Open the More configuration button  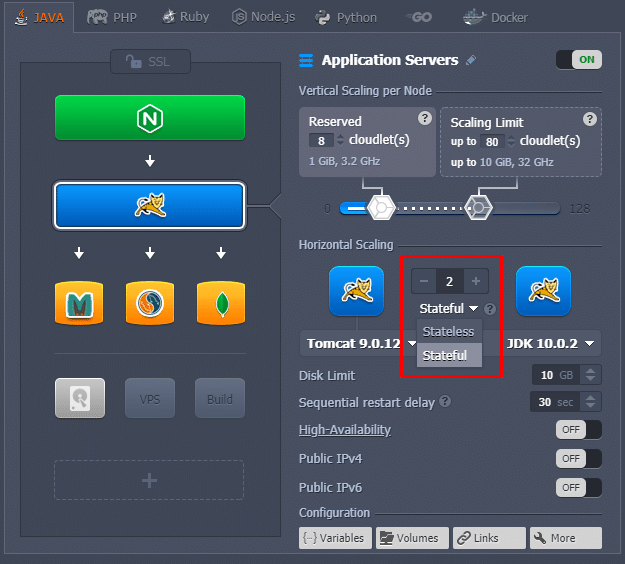coord(566,538)
